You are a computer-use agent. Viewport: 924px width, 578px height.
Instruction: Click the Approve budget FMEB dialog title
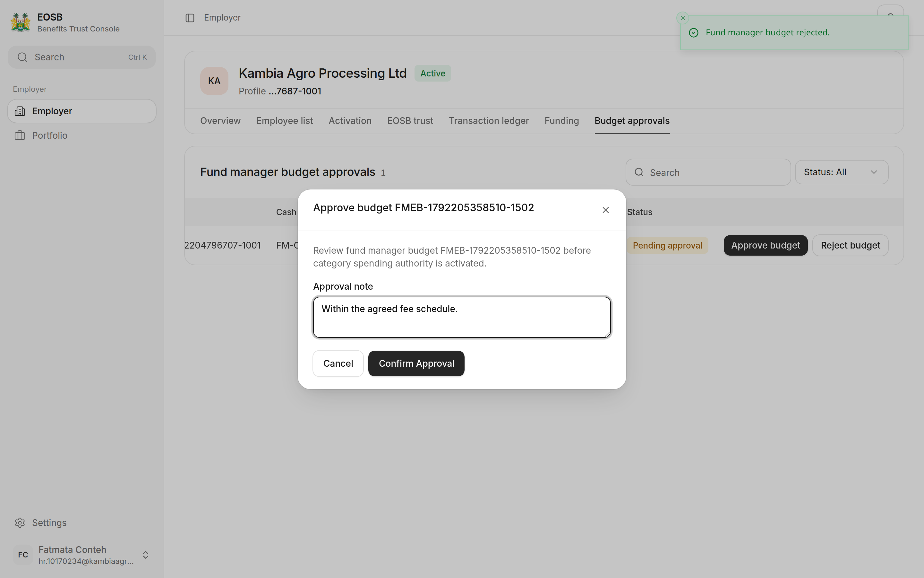pyautogui.click(x=424, y=207)
